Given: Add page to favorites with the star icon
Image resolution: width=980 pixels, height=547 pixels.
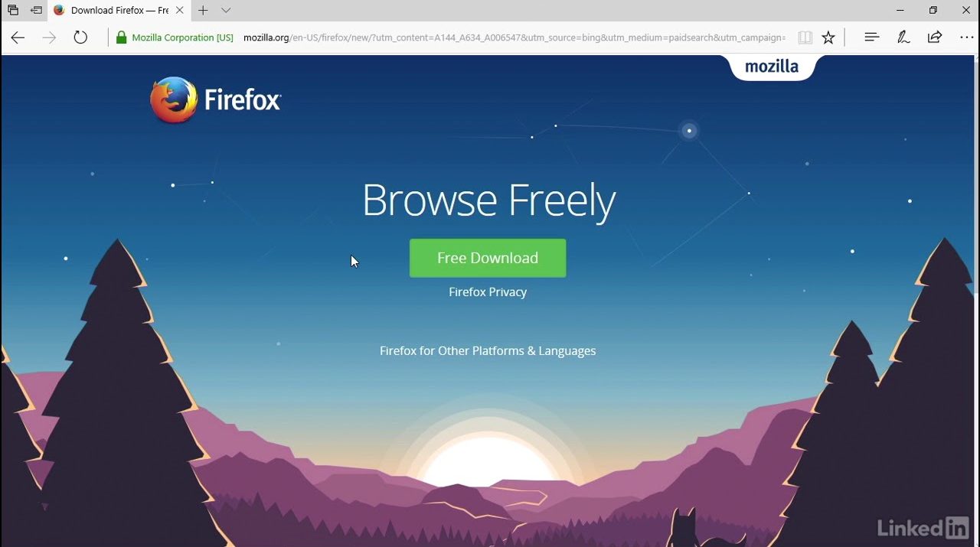Looking at the screenshot, I should click(x=828, y=37).
